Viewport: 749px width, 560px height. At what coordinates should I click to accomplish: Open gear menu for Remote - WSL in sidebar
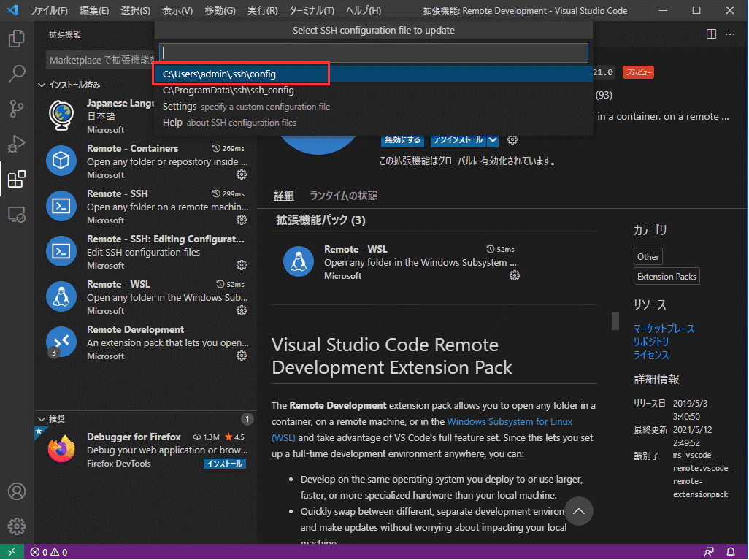[x=242, y=310]
